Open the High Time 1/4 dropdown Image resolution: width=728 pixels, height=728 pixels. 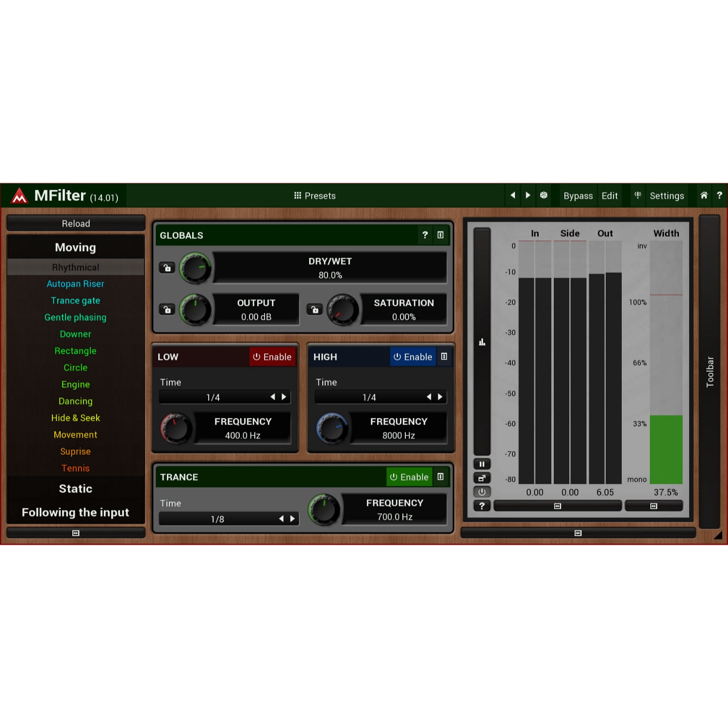pyautogui.click(x=369, y=397)
